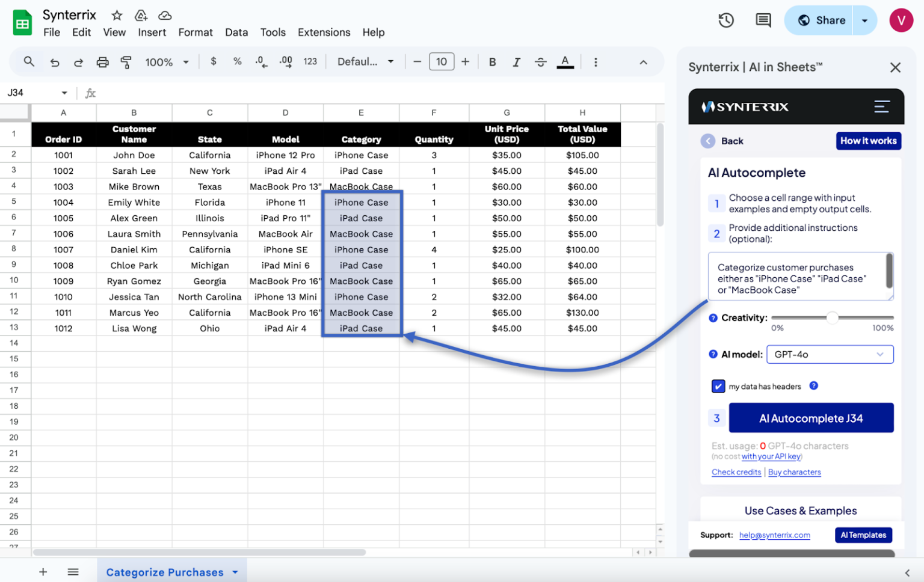
Task: Toggle italic text formatting
Action: 516,61
